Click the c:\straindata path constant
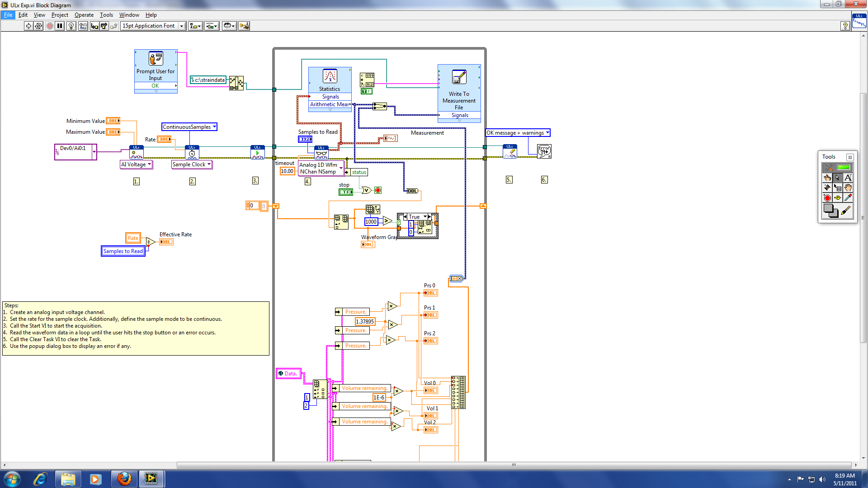The height and width of the screenshot is (488, 868). click(x=208, y=80)
